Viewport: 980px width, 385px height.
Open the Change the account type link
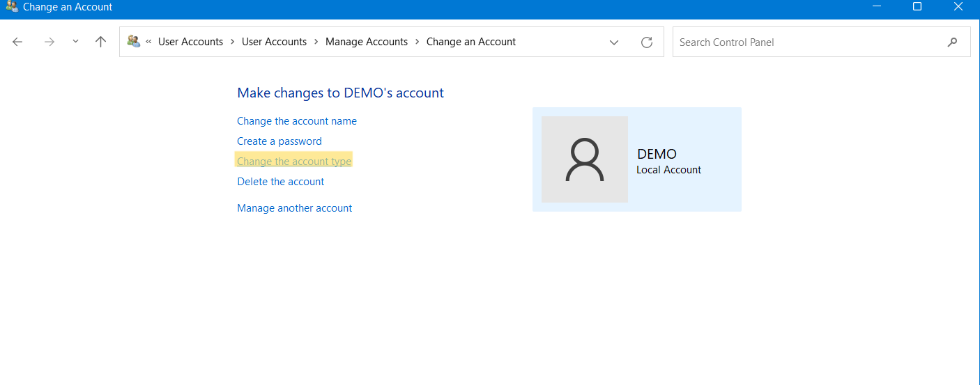[x=293, y=162]
